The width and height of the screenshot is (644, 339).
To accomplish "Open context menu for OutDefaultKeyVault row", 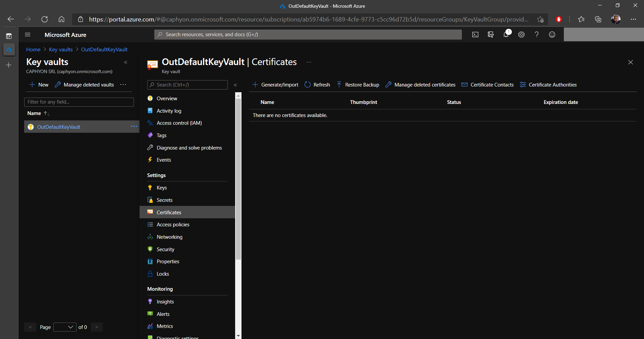I will (134, 126).
